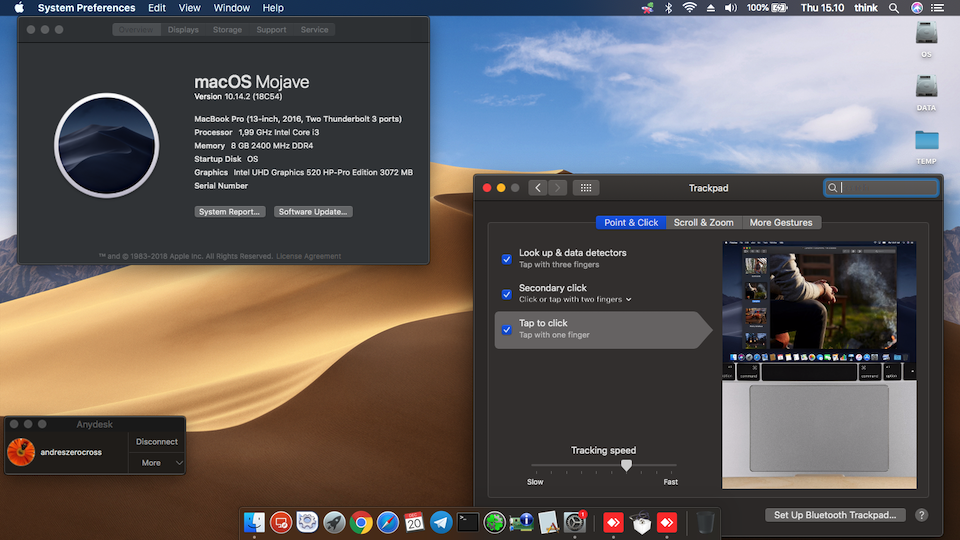Launch Terminal from the Dock
960x540 pixels.
(x=468, y=522)
